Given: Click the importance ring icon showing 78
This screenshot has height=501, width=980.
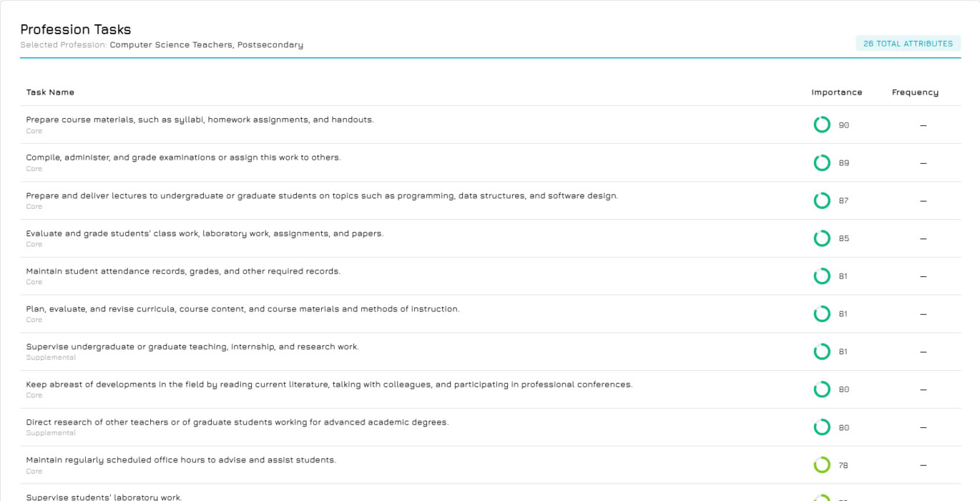Looking at the screenshot, I should pyautogui.click(x=822, y=465).
